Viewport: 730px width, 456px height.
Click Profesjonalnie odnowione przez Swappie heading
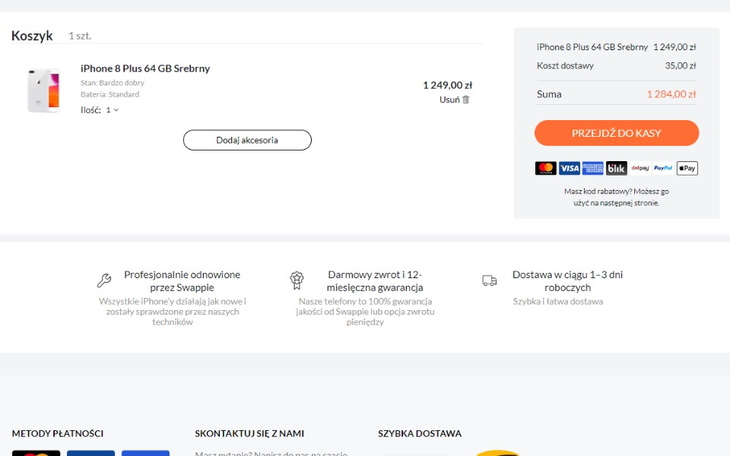click(x=182, y=281)
